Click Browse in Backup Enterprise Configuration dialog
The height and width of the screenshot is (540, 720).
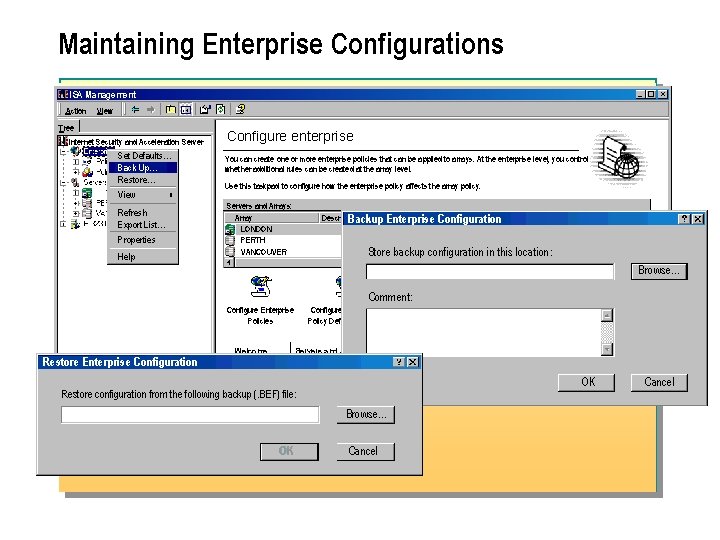659,271
